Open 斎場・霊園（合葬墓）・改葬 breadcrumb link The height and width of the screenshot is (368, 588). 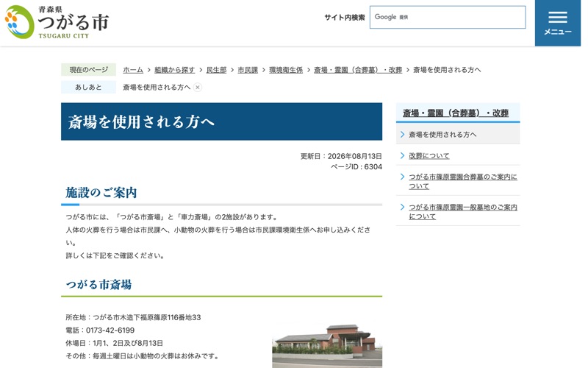coord(358,70)
